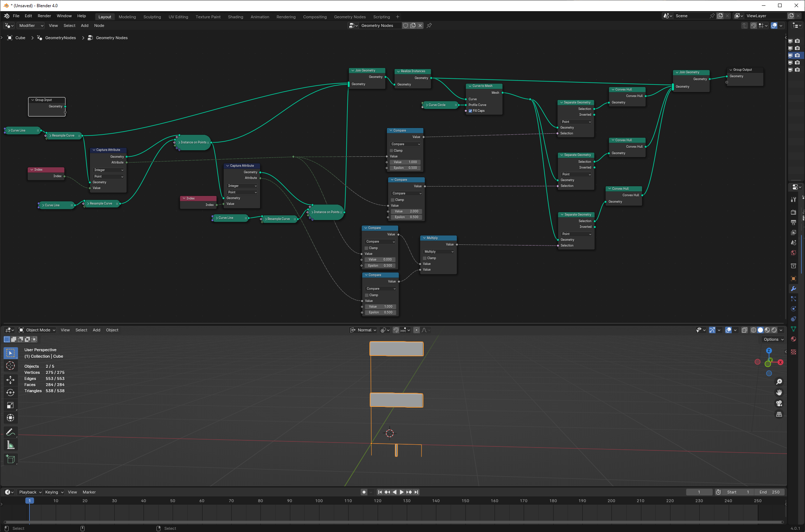Open Material properties tab icon
Screen dimensions: 805x532
point(793,339)
